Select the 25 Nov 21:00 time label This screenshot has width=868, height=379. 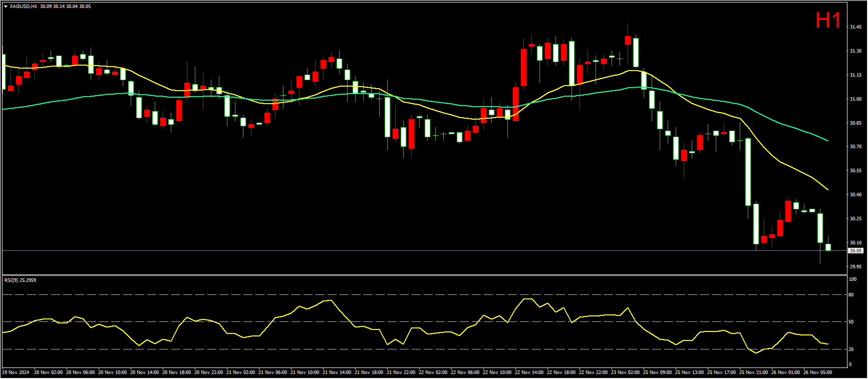[x=753, y=372]
